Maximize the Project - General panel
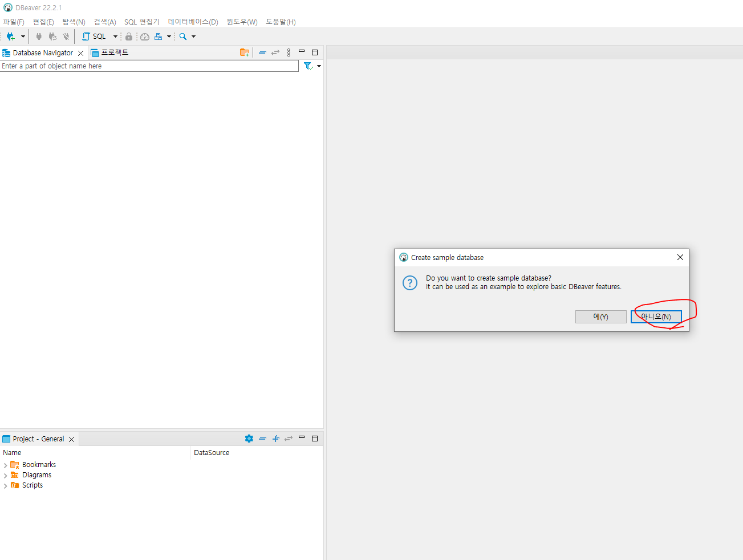This screenshot has width=743, height=560. tap(314, 439)
